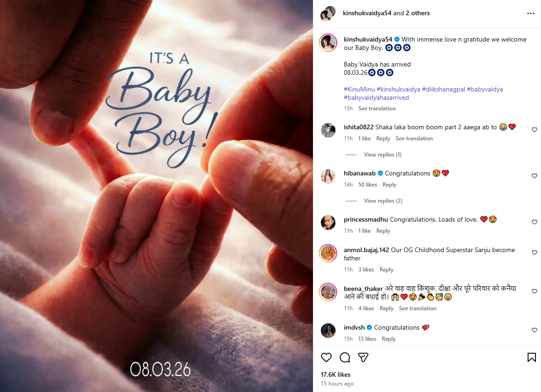Expand View replies (2) under hibanawab

pyautogui.click(x=383, y=201)
